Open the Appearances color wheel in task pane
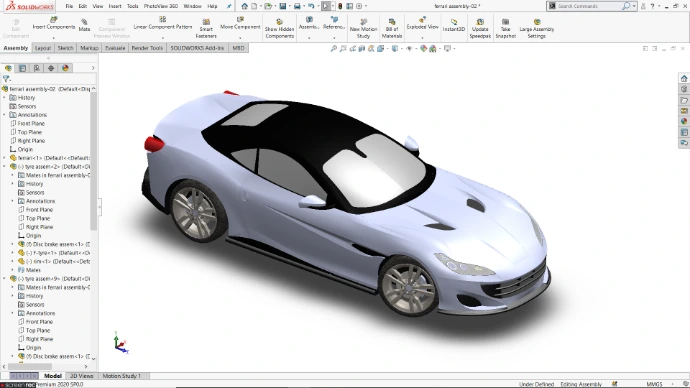Screen dimensions: 690x388 click(x=684, y=121)
